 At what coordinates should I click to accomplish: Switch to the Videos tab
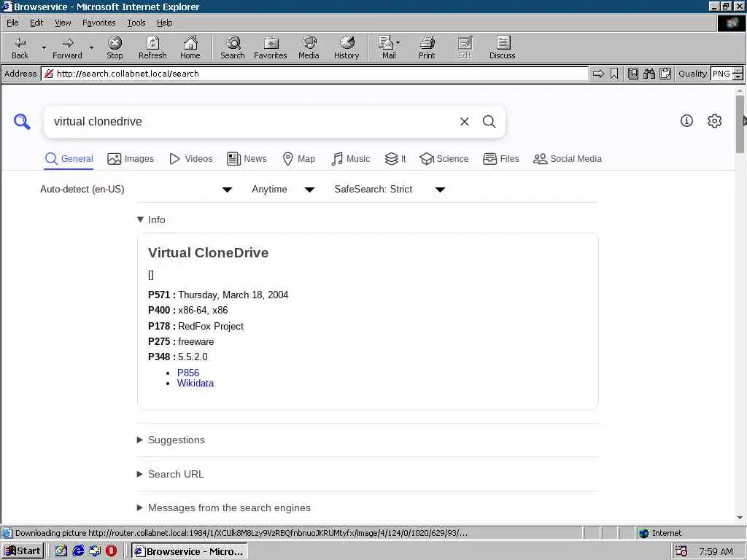pyautogui.click(x=191, y=158)
